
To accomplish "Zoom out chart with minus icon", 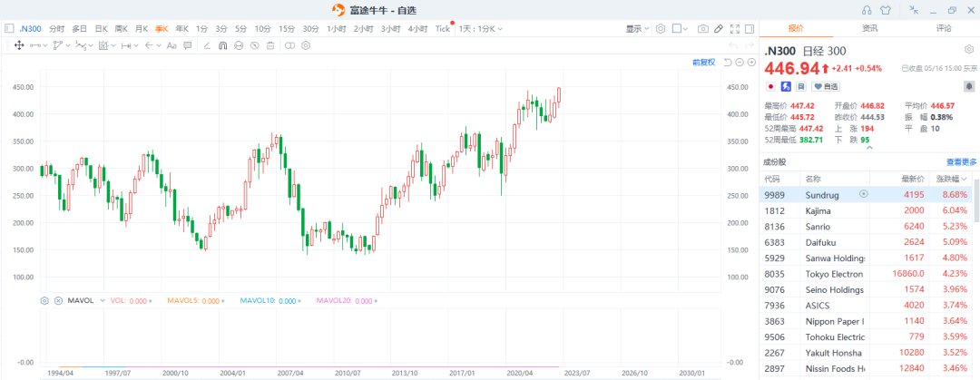I will click(740, 62).
